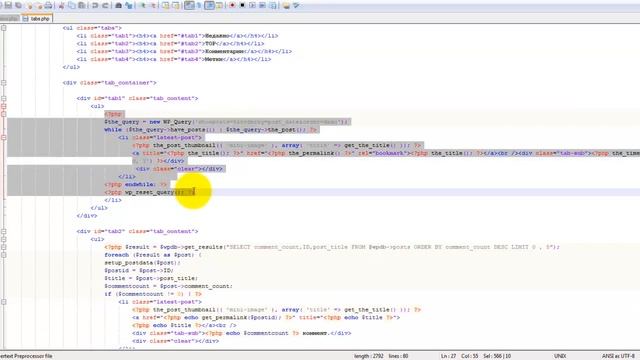Click the Col : 55 status entry

[469, 356]
